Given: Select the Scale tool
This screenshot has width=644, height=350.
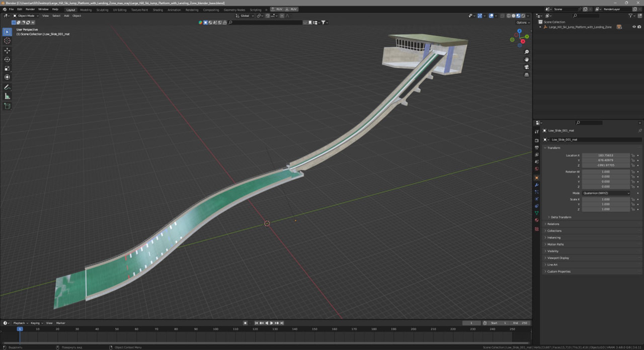Looking at the screenshot, I should 7,68.
